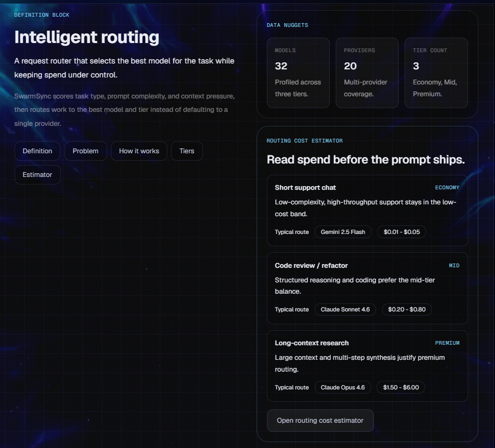Click the Tier Count 3 data card
495x448 pixels.
click(x=436, y=73)
